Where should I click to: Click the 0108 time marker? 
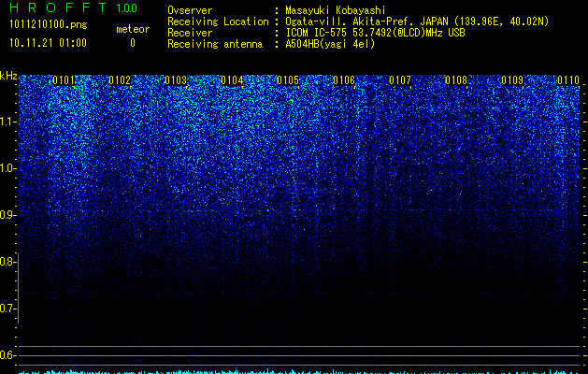click(x=456, y=80)
